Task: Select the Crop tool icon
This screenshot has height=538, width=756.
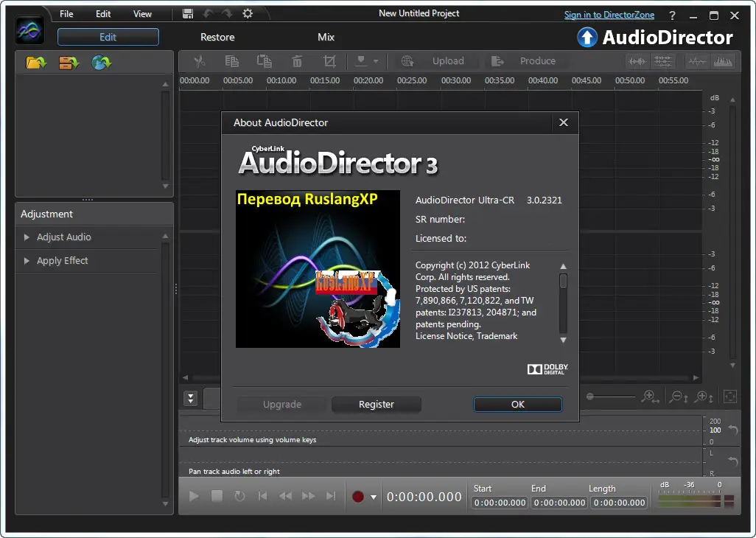Action: 329,61
